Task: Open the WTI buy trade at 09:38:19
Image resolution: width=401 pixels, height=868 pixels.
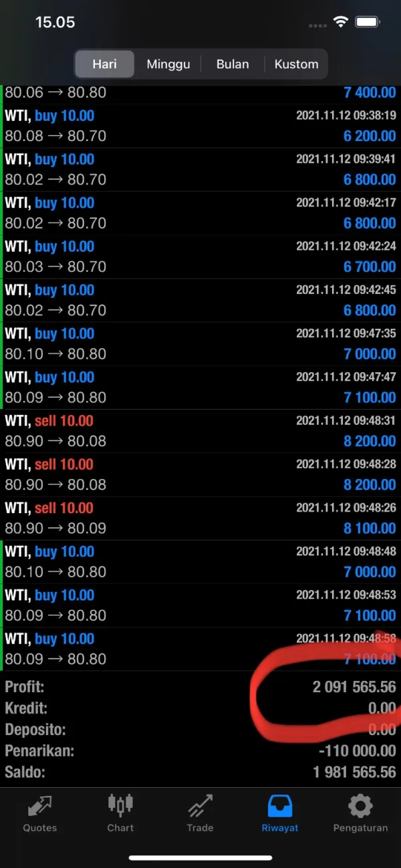Action: (x=200, y=126)
